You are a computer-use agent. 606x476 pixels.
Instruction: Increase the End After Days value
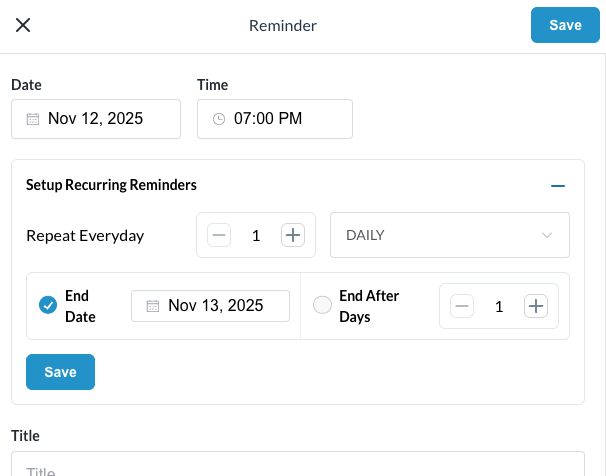tap(537, 306)
